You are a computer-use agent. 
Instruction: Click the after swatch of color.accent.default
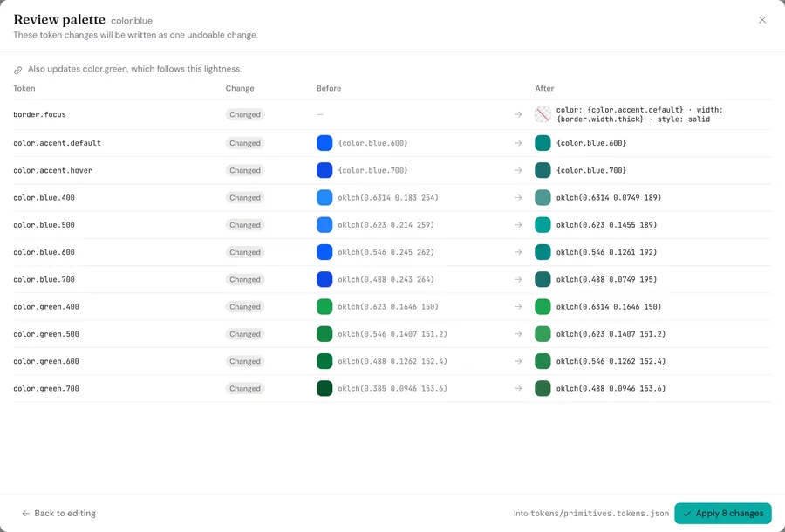pos(543,143)
